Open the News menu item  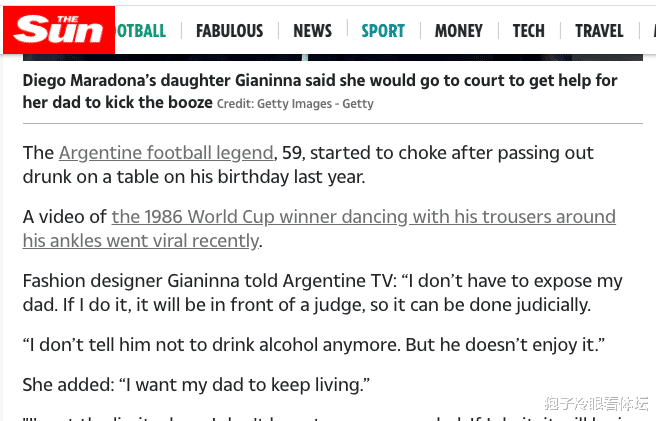[312, 31]
